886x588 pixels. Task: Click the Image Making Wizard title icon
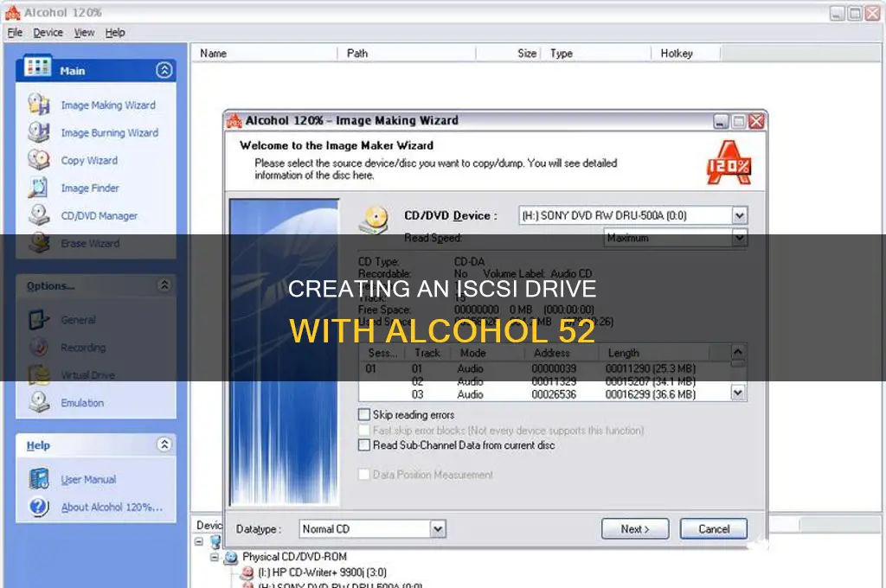tap(234, 120)
